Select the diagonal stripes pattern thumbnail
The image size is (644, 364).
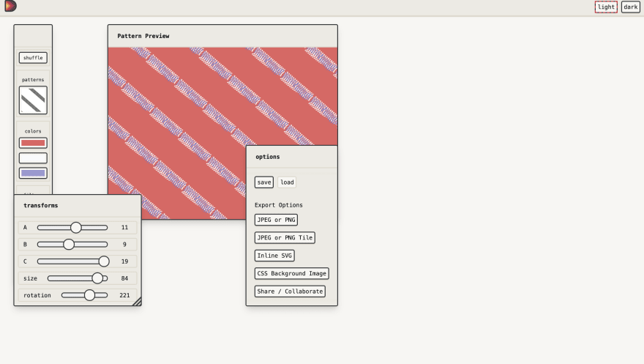[33, 100]
